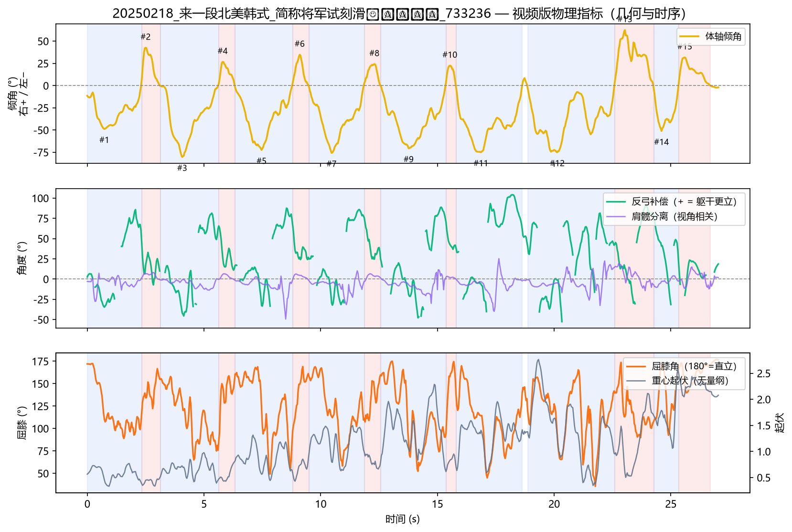Click the x-axis tick label 25

(x=671, y=504)
